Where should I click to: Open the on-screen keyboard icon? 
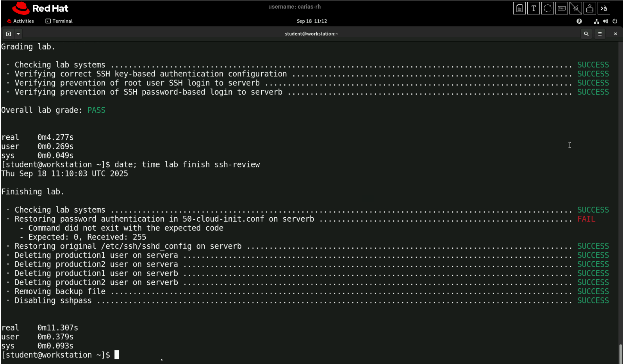tap(562, 8)
